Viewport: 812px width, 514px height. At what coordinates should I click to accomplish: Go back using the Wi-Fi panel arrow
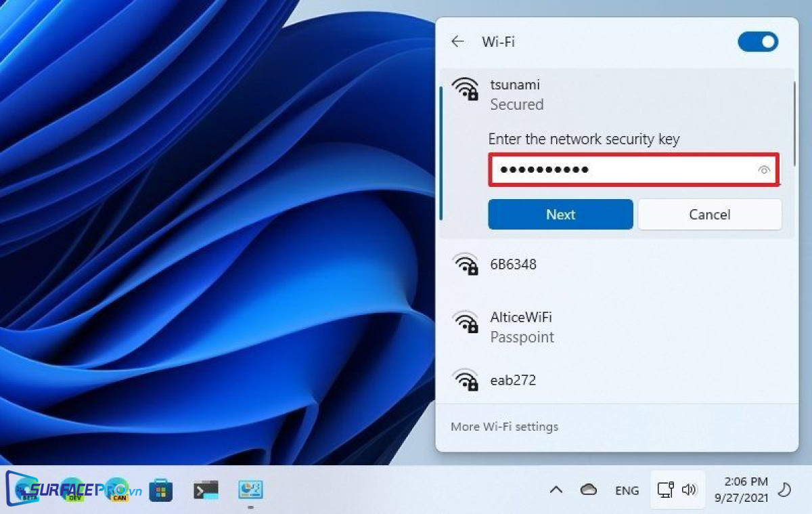[457, 41]
